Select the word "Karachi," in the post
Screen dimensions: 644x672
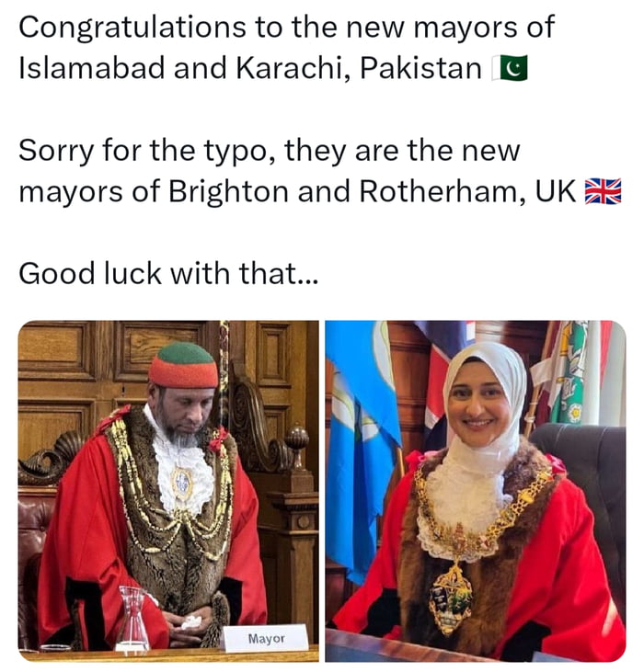click(x=293, y=69)
